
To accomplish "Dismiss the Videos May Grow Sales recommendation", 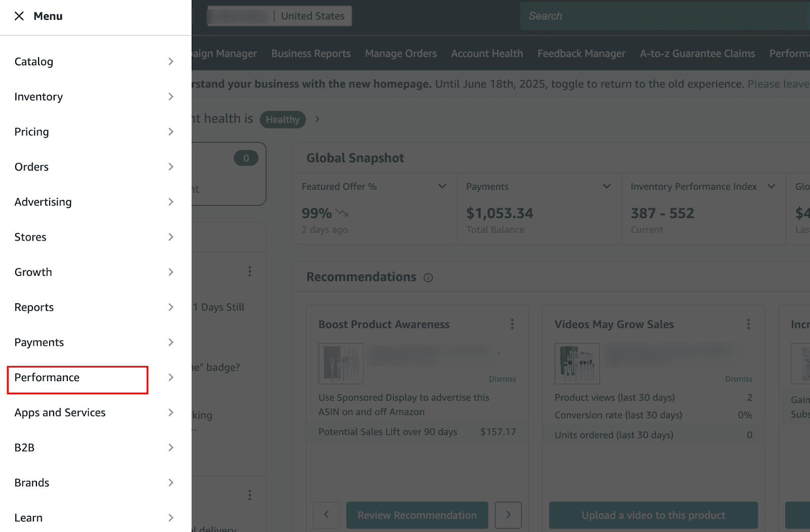I will 739,379.
